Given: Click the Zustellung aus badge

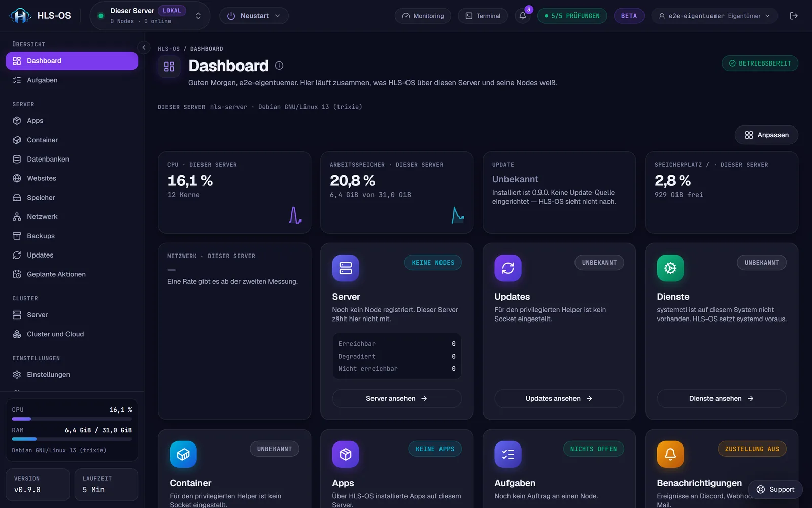Looking at the screenshot, I should (752, 449).
